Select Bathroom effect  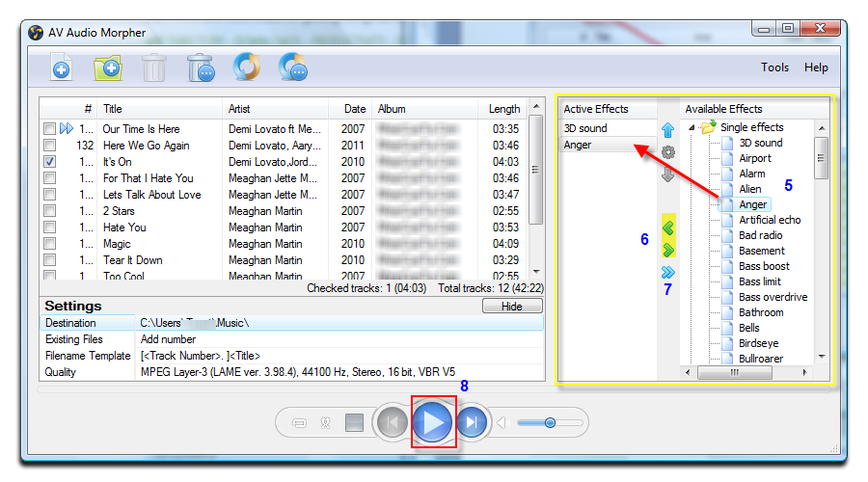[x=761, y=312]
